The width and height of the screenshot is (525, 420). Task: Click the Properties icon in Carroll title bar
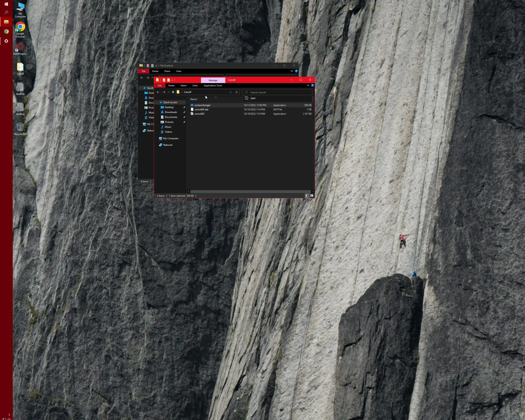tap(164, 80)
